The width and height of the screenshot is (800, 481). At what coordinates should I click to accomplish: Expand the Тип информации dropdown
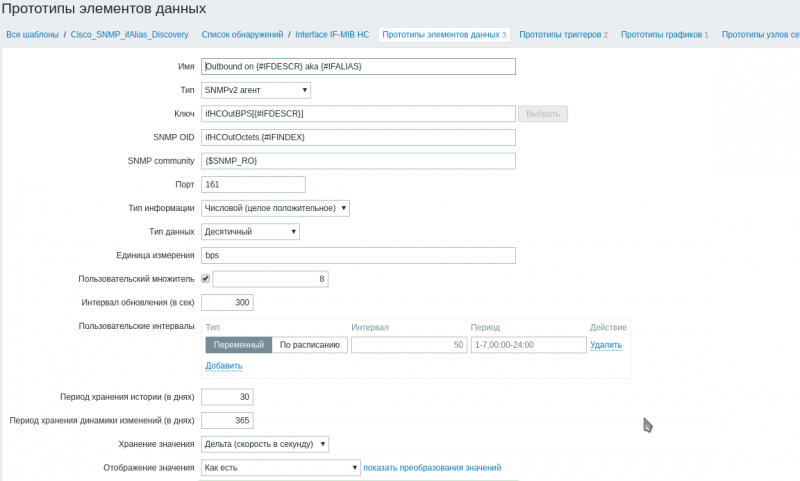pos(275,208)
